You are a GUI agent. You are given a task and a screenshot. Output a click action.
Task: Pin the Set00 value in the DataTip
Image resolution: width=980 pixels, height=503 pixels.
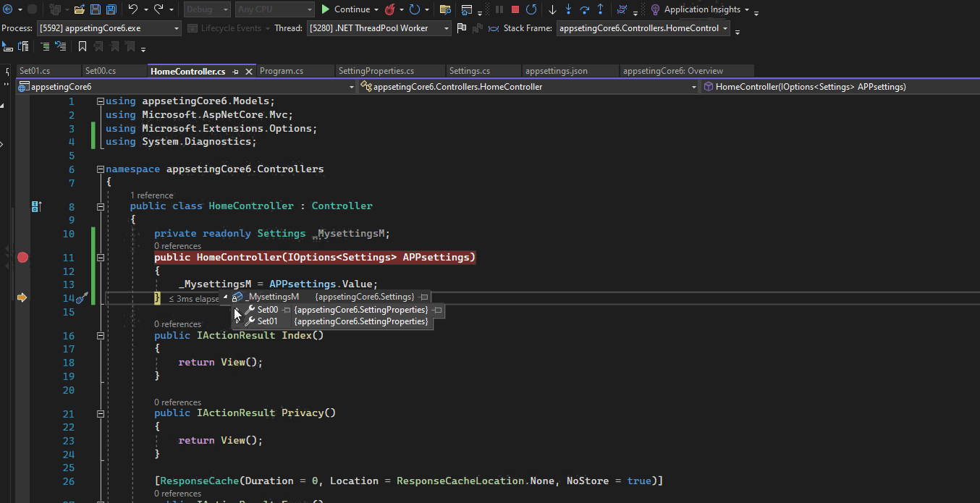tap(438, 310)
